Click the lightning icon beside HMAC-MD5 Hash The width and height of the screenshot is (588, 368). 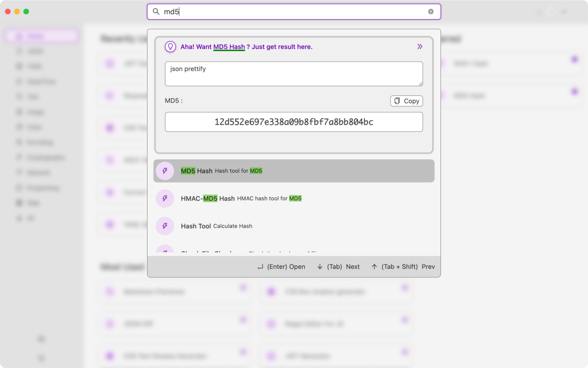(165, 198)
